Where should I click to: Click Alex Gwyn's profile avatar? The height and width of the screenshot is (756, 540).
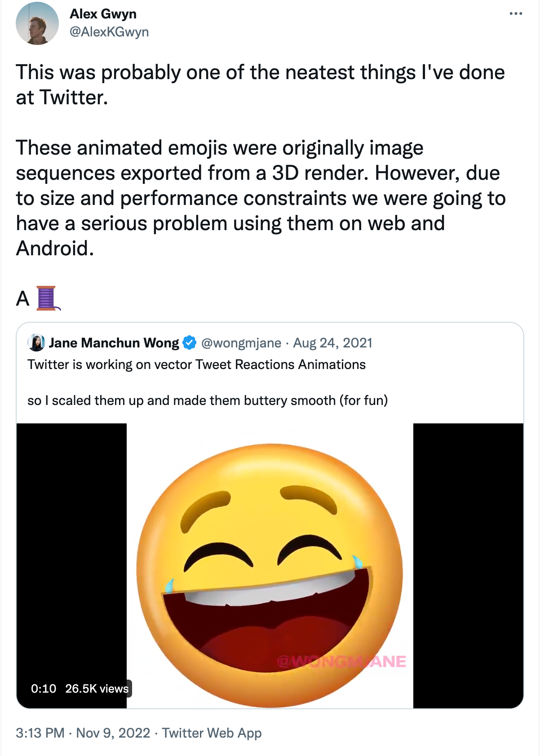tap(37, 23)
